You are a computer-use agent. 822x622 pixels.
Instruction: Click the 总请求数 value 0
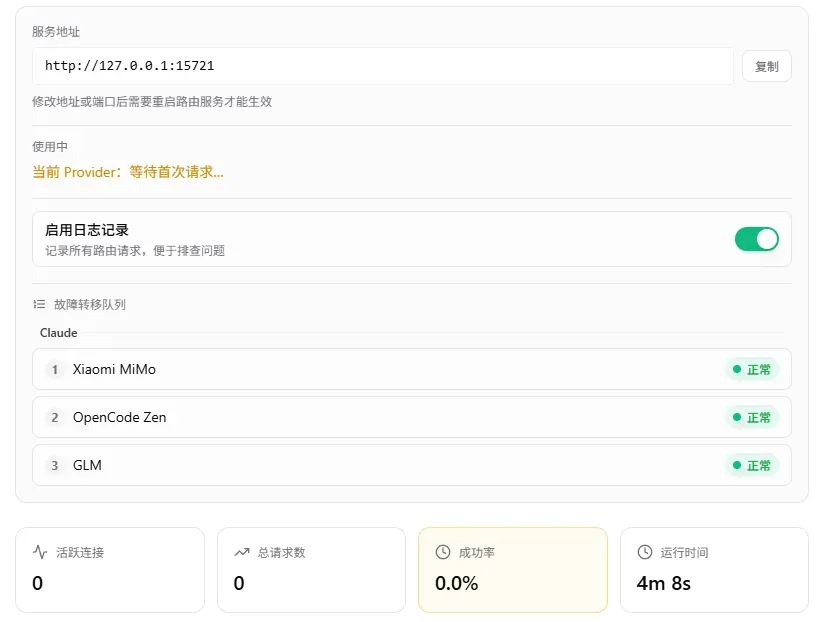coord(239,583)
